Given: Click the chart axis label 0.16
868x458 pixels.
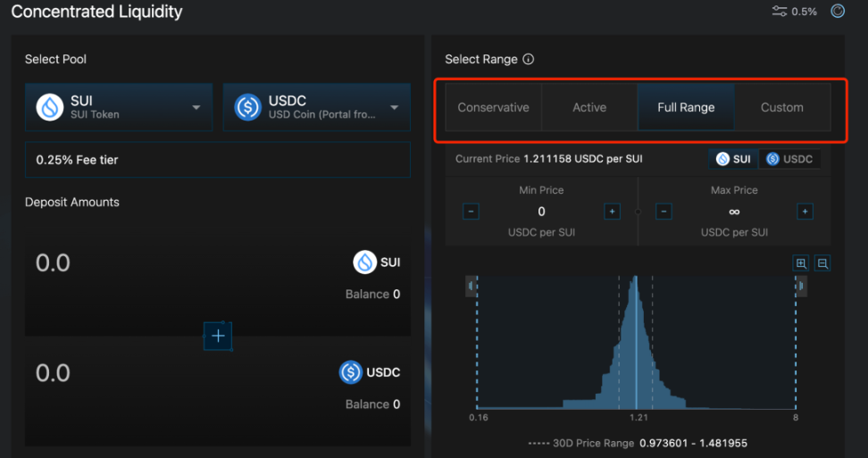Looking at the screenshot, I should coord(479,417).
